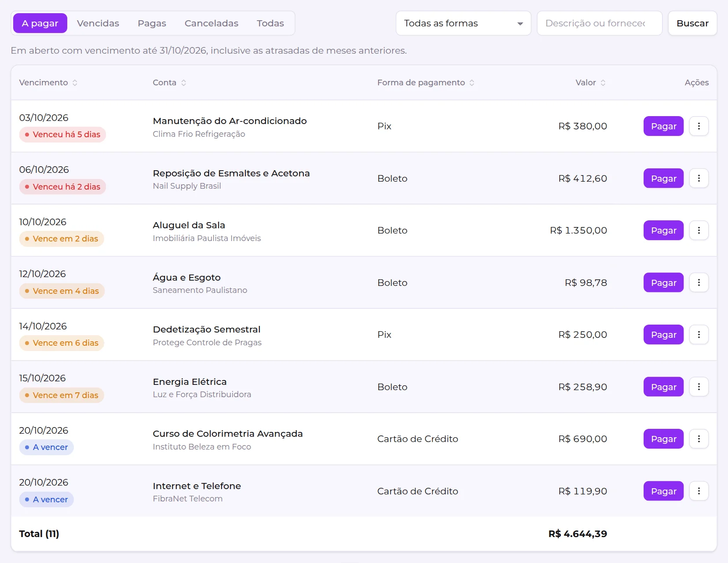
Task: Switch to the Canceladas tab
Action: [211, 23]
